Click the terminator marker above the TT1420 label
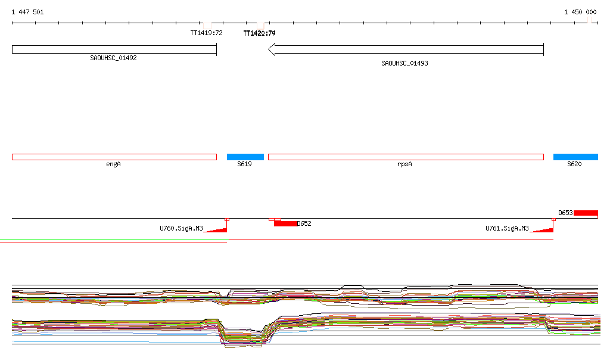The image size is (610, 364). 261,24
